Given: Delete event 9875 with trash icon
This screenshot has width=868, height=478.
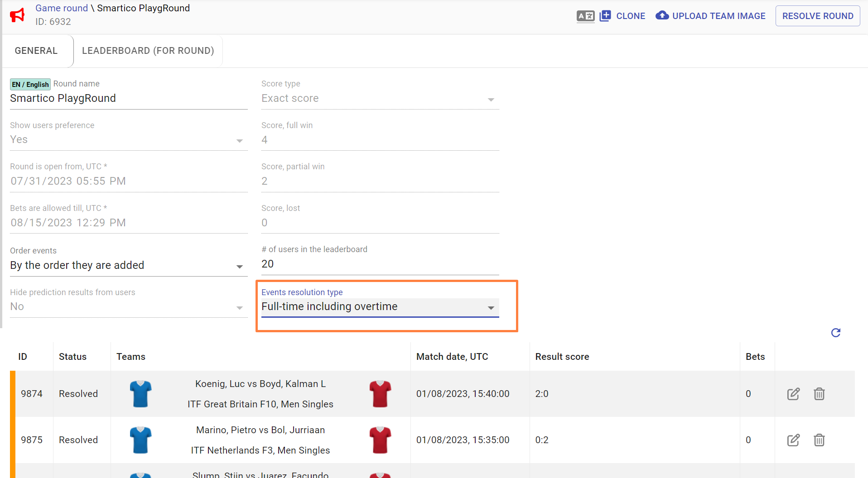Looking at the screenshot, I should (819, 440).
